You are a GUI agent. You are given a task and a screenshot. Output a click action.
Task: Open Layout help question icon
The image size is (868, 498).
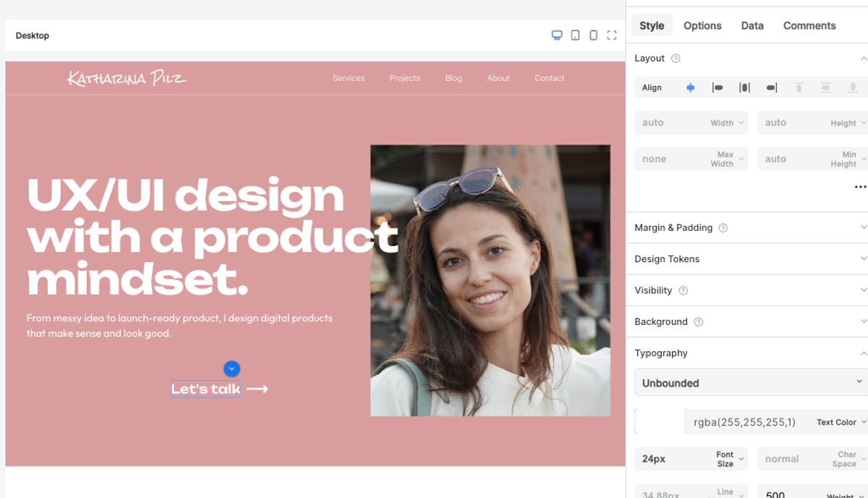coord(676,59)
